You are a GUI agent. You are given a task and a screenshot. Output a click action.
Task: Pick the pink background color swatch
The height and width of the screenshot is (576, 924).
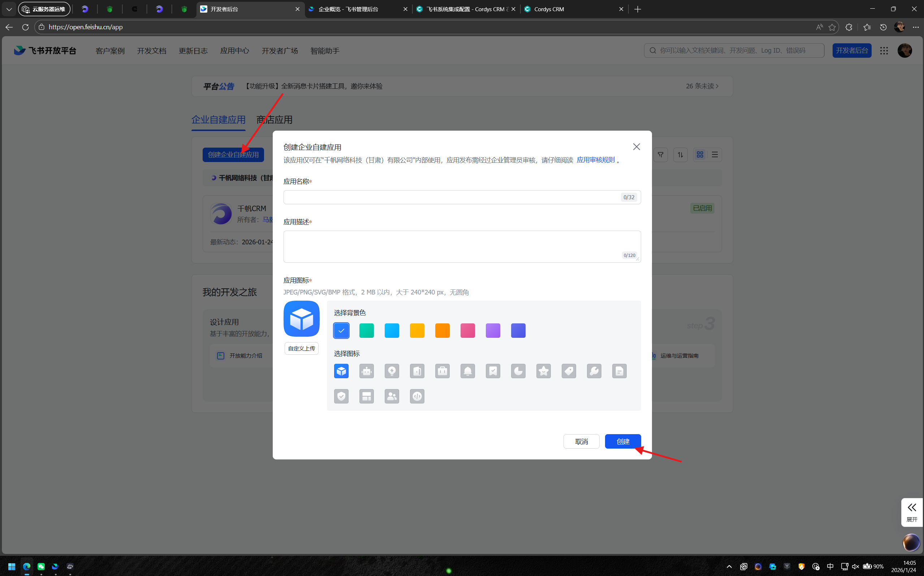[467, 330]
